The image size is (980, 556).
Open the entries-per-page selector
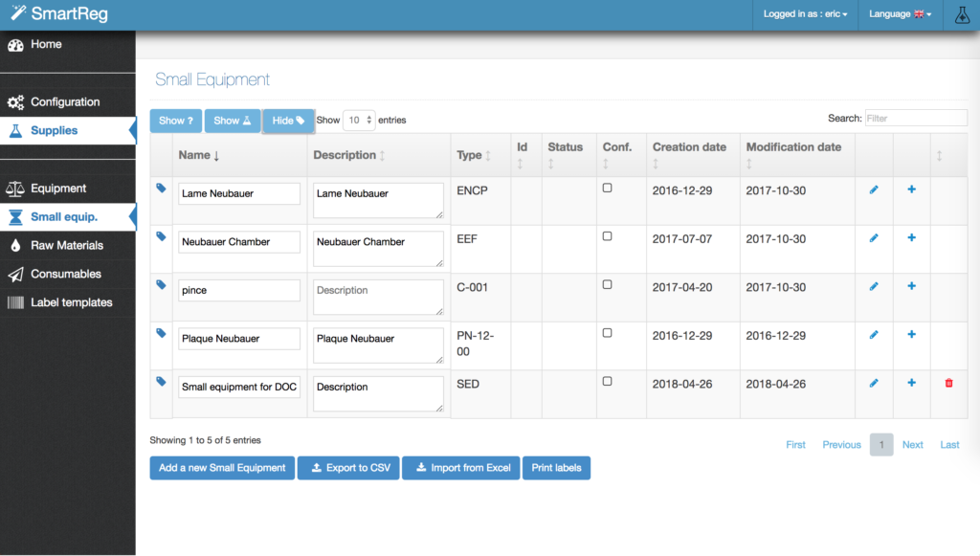pyautogui.click(x=359, y=121)
